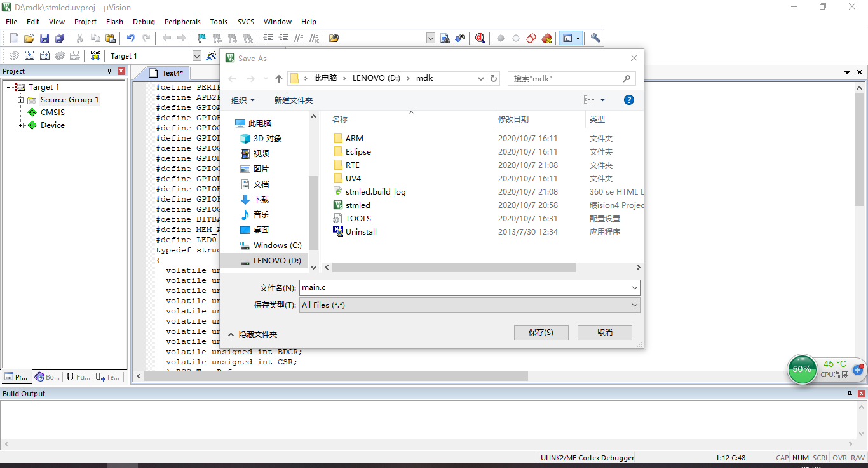868x468 pixels.
Task: Open the Flash menu
Action: click(114, 22)
